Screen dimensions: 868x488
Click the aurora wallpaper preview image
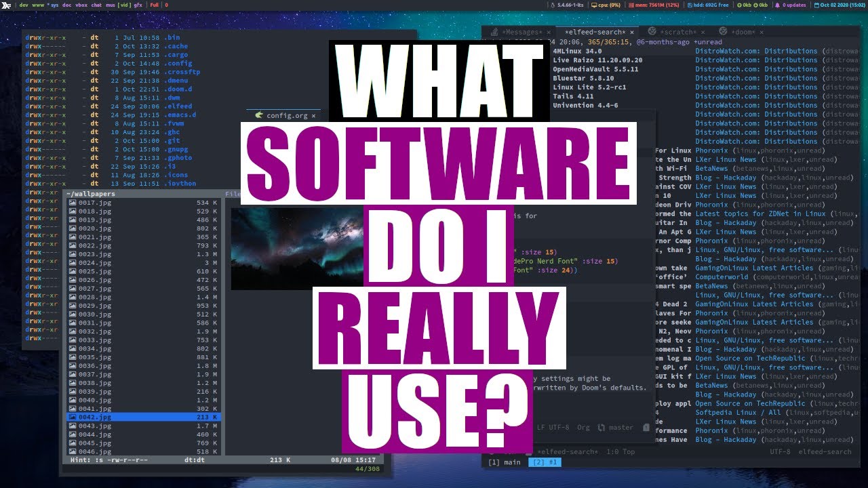(296, 249)
